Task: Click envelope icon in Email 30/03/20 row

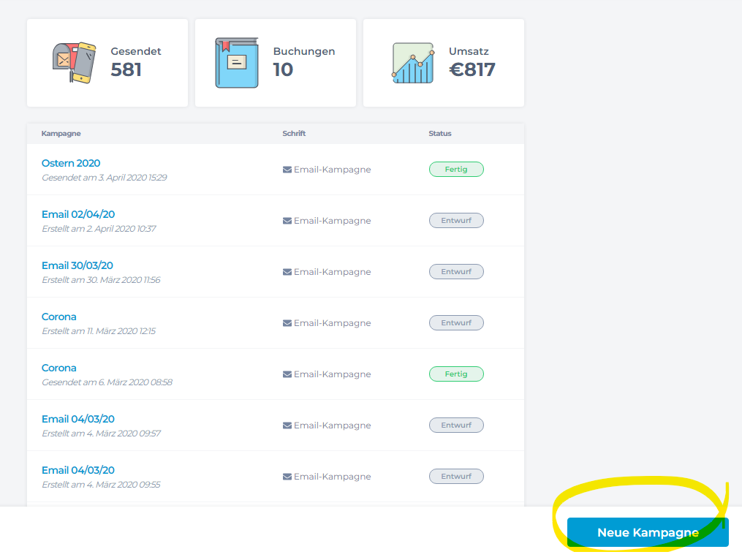Action: 287,272
